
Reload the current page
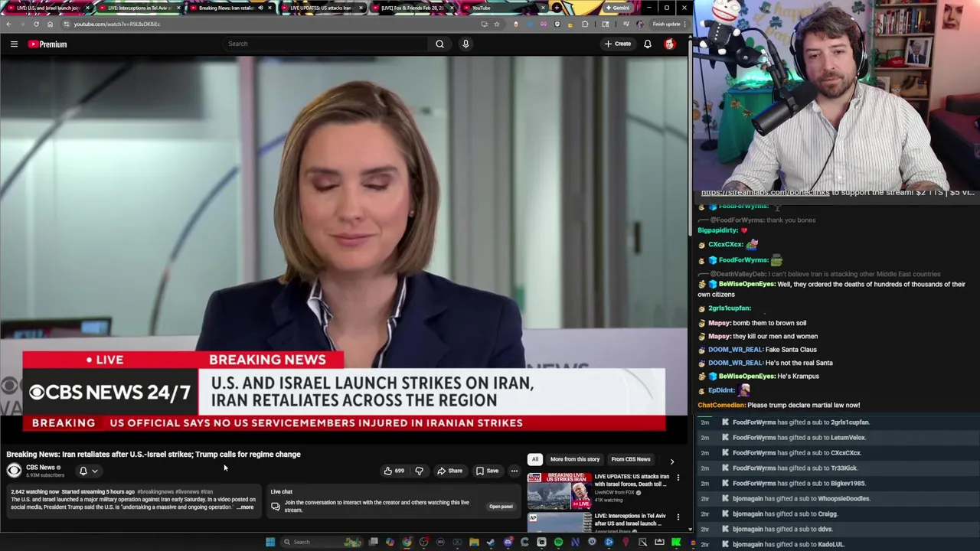pos(36,24)
